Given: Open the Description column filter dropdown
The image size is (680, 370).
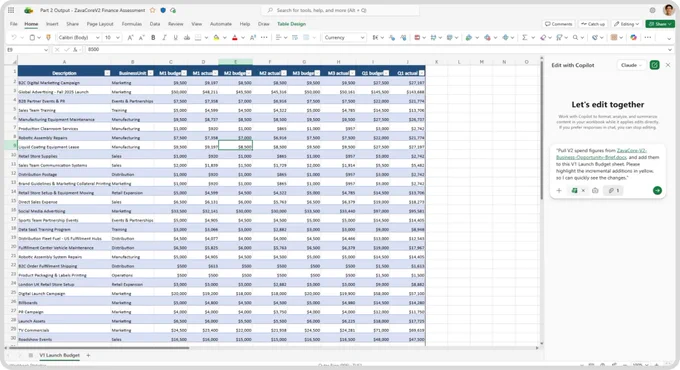Looking at the screenshot, I should (107, 73).
